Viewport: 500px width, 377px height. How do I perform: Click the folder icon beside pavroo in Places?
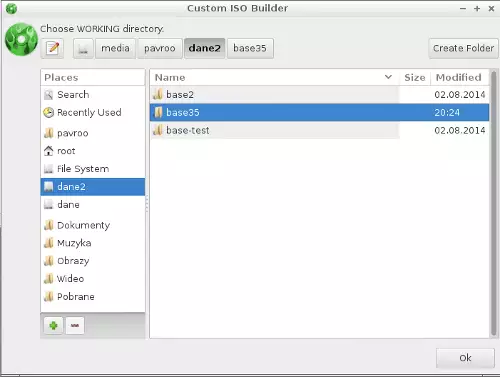tap(49, 133)
